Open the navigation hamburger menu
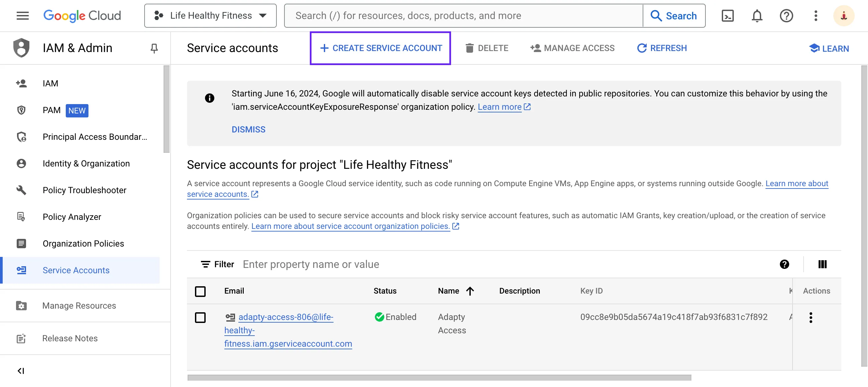The height and width of the screenshot is (387, 868). pos(22,15)
